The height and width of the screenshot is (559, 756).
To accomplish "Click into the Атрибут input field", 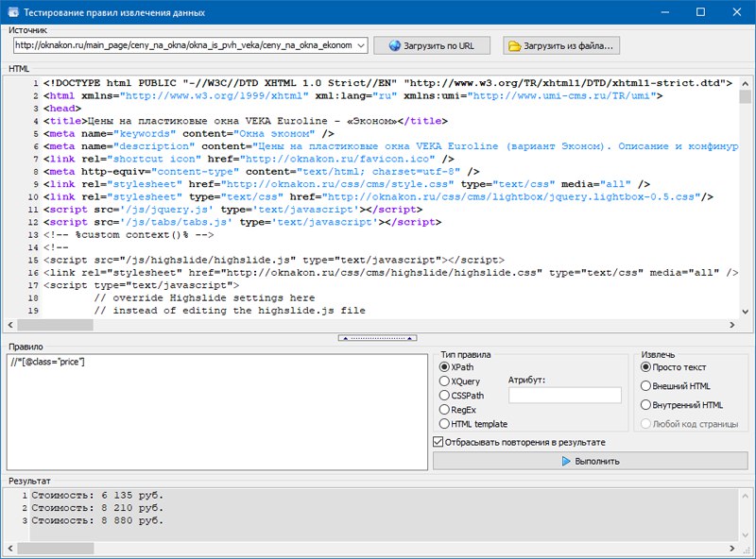I will 564,395.
